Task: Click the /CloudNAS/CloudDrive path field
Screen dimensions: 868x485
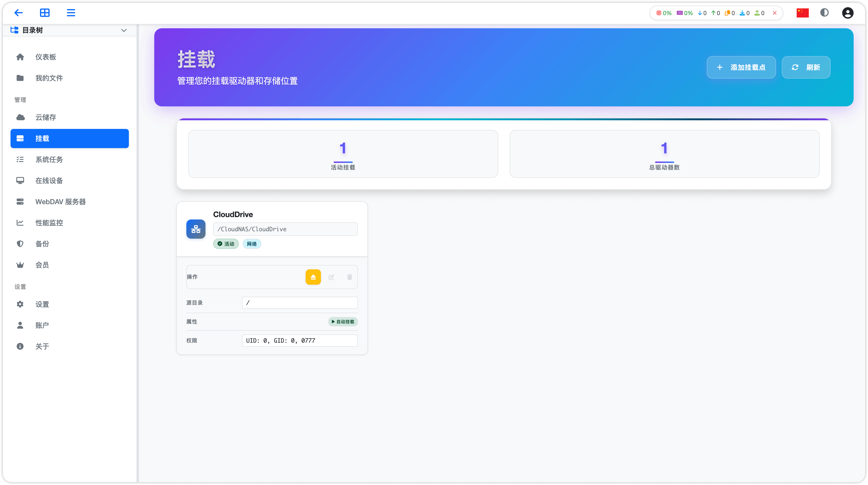Action: (x=285, y=229)
